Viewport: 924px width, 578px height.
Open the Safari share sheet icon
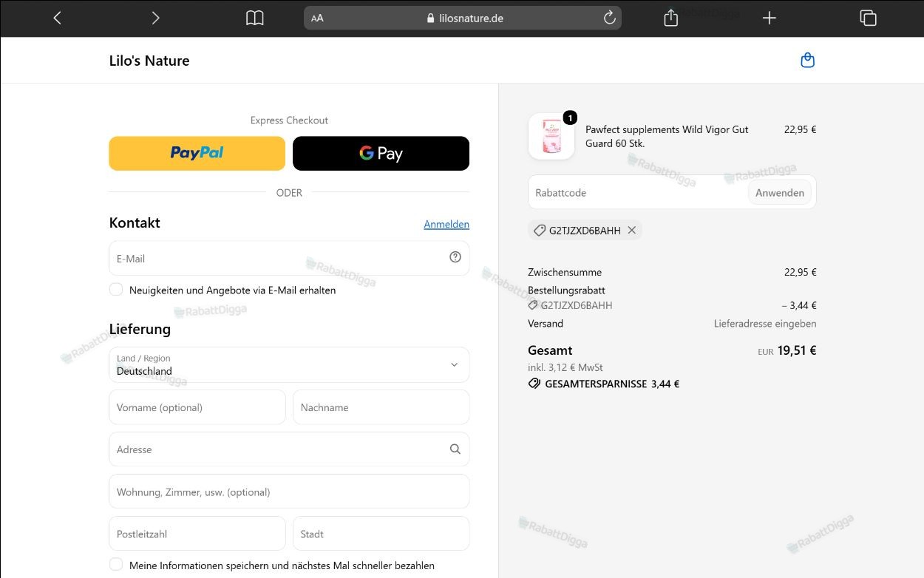[671, 18]
